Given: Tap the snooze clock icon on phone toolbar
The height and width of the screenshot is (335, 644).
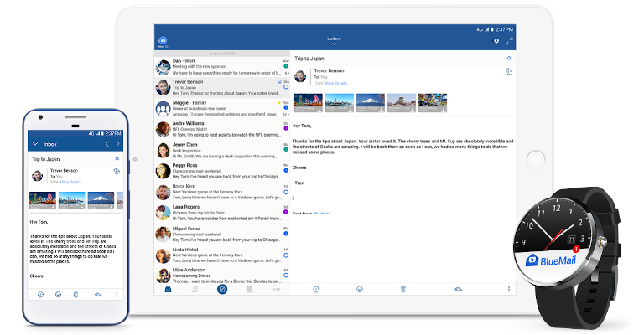Looking at the screenshot, I should point(40,295).
